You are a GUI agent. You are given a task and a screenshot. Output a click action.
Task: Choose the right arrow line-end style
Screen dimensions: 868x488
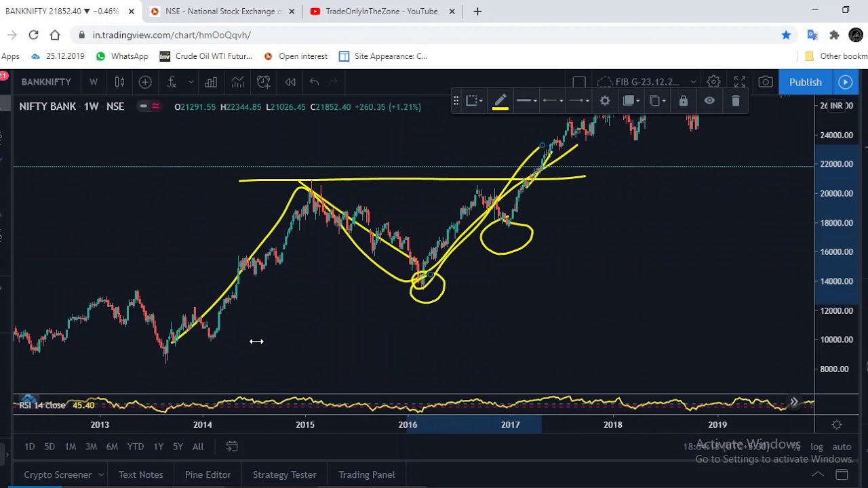(579, 101)
